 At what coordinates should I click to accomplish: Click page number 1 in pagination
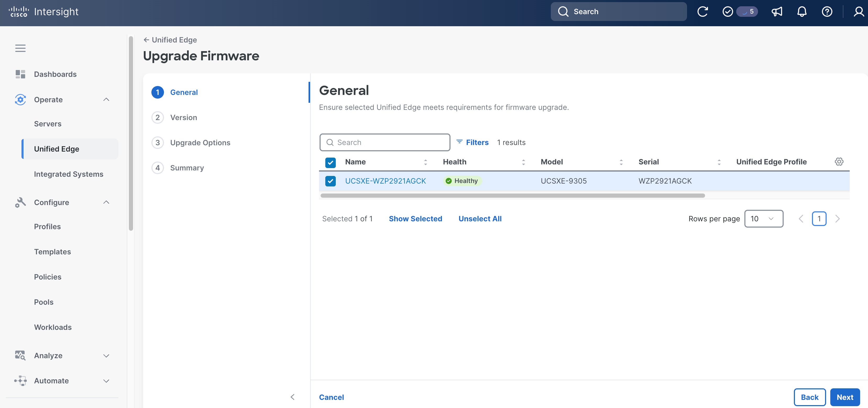(819, 219)
